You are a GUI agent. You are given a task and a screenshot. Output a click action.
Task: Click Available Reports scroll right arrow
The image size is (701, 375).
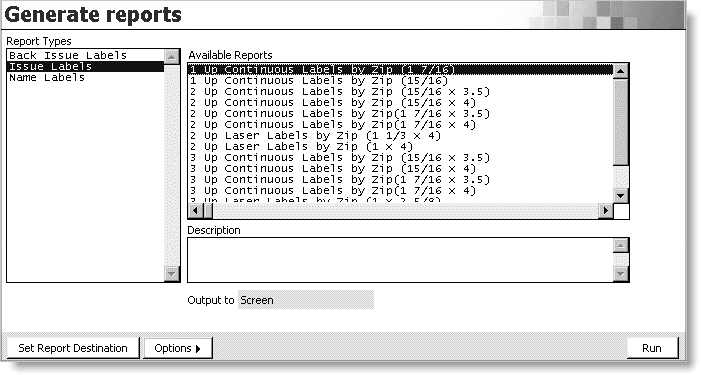(606, 211)
